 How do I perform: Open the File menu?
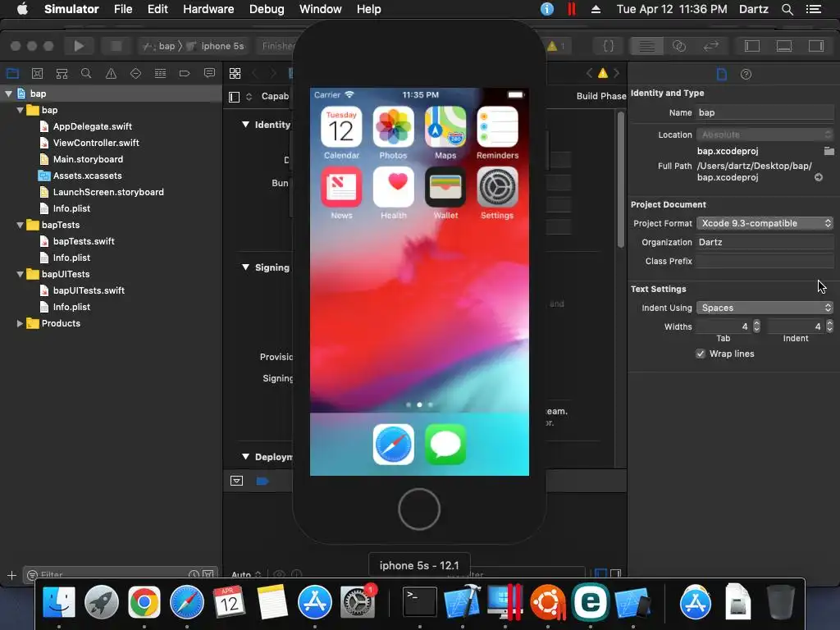[123, 9]
